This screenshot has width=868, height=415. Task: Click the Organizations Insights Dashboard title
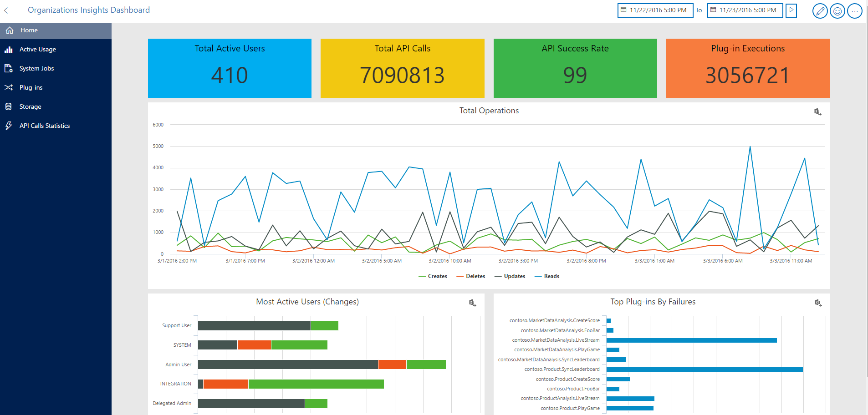(x=89, y=10)
